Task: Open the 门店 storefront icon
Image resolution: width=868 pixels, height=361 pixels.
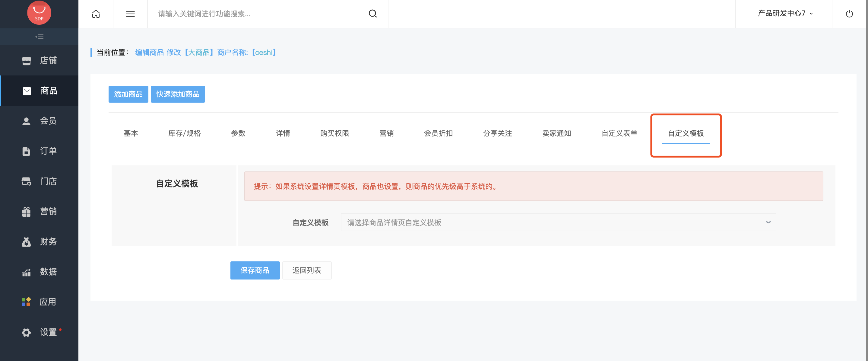Action: 26,181
